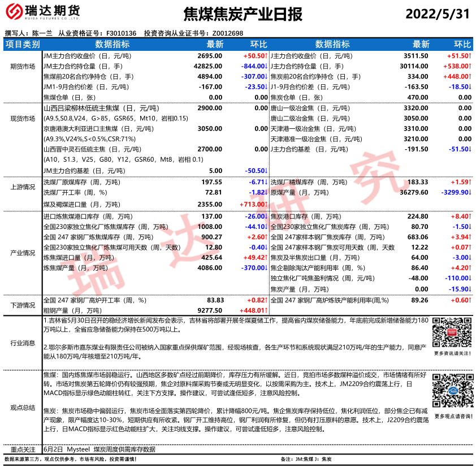Select the 期货市场 category cell

coord(23,67)
